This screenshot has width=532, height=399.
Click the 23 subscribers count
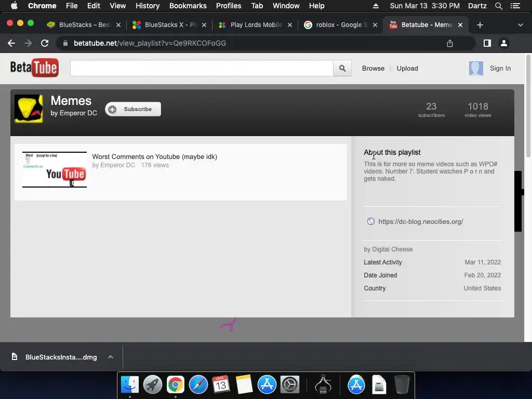(x=431, y=110)
